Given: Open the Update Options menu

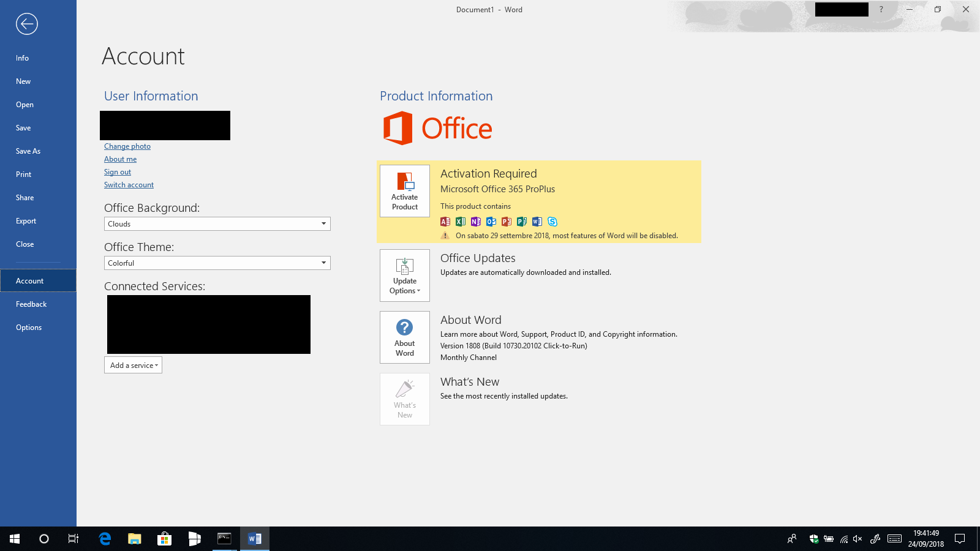Looking at the screenshot, I should coord(404,275).
